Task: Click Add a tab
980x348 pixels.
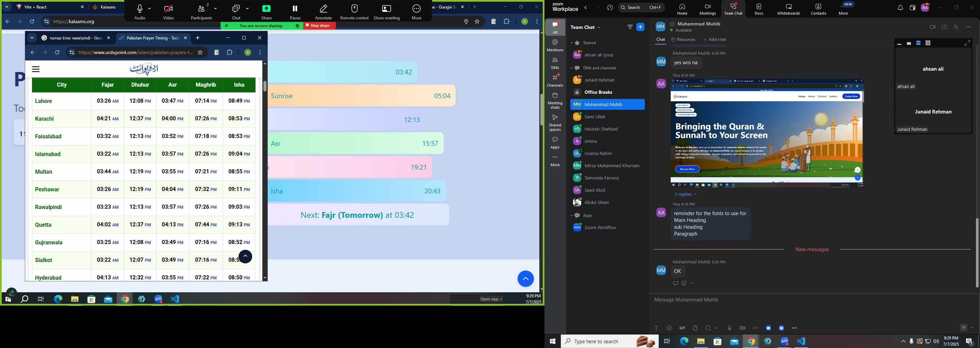Action: [715, 39]
